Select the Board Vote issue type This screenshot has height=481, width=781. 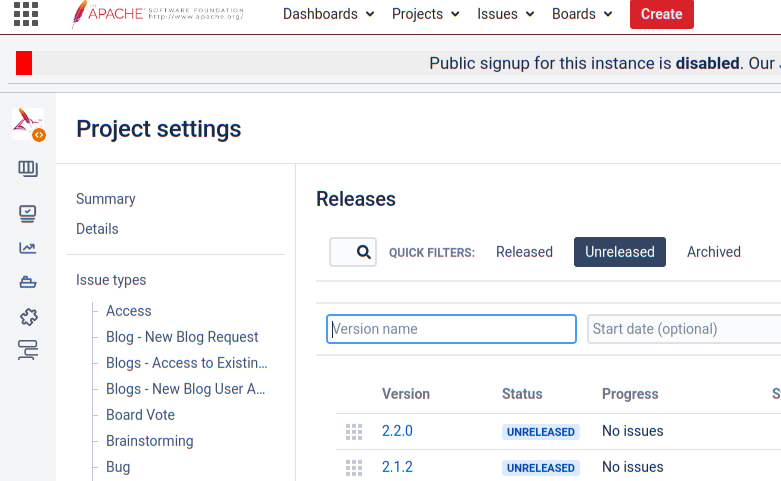pyautogui.click(x=140, y=415)
